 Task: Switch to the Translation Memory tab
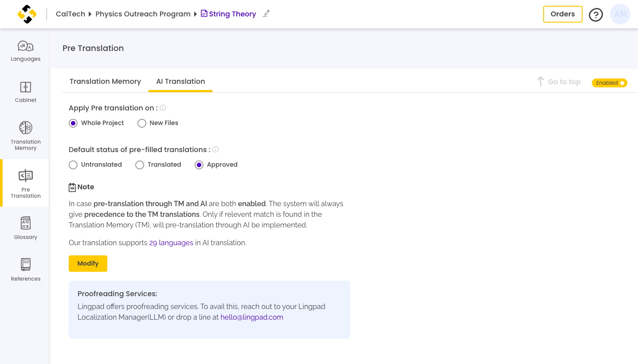105,82
